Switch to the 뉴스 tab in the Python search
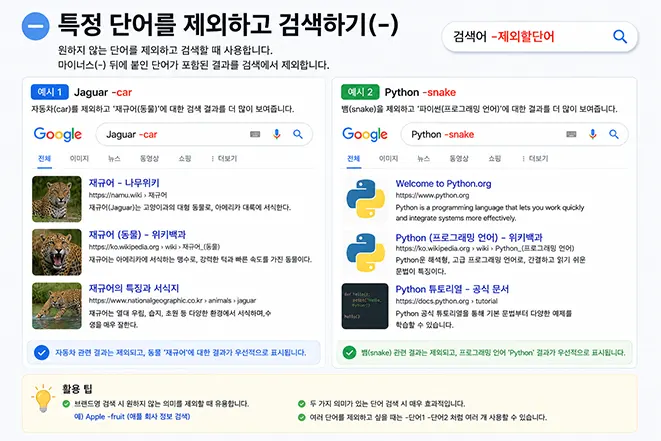Screen dimensions: 661x441 tap(424, 159)
